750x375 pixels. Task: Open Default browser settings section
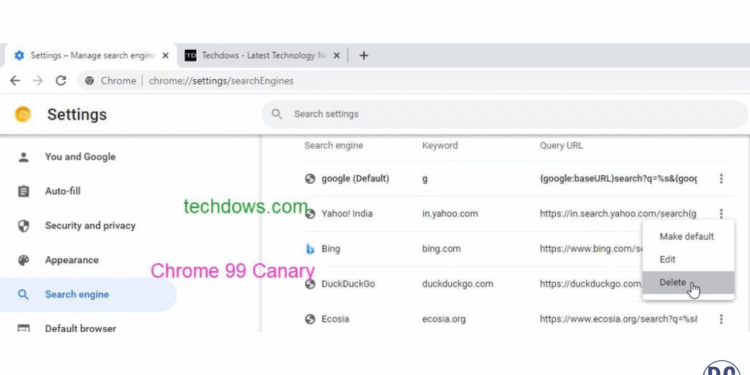[x=80, y=329]
